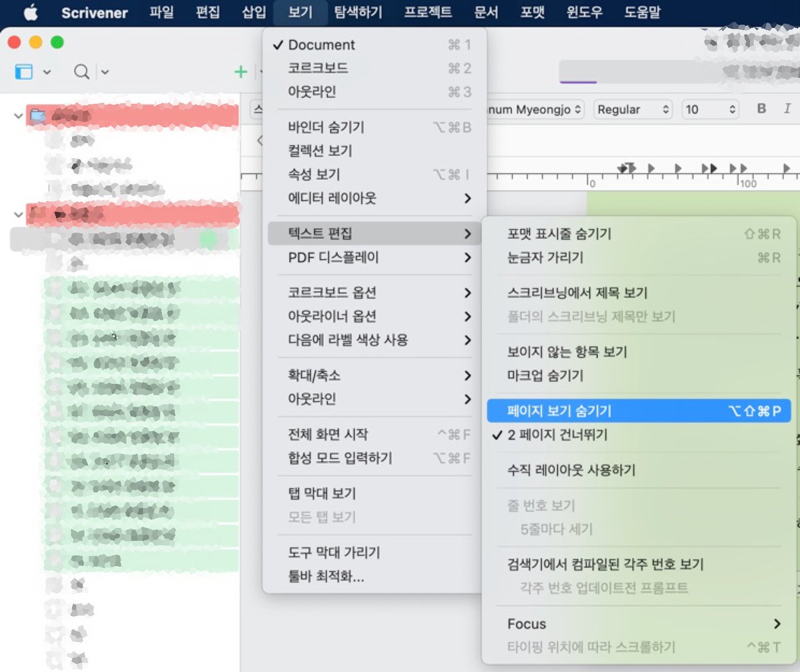The image size is (800, 672).
Task: Expand 확대/축소 submenu
Action: (375, 375)
